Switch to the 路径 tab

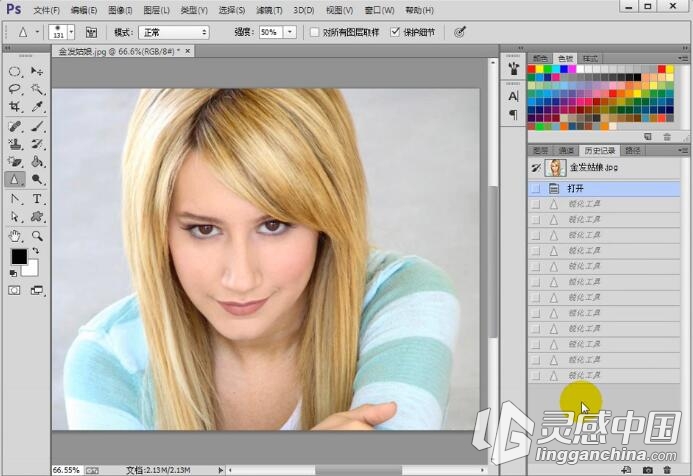pyautogui.click(x=633, y=151)
